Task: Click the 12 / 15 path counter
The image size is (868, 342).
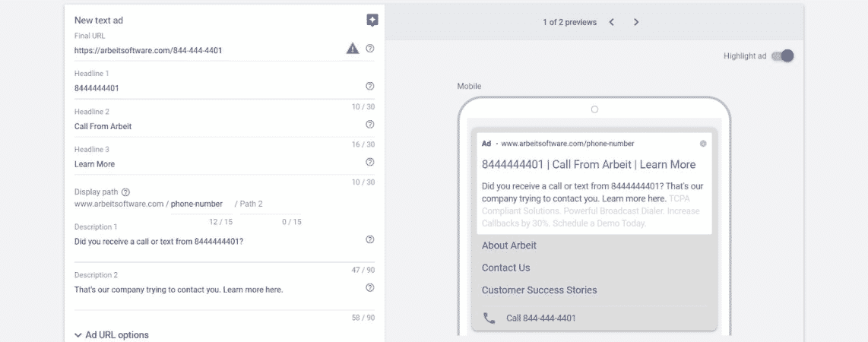Action: pos(221,222)
